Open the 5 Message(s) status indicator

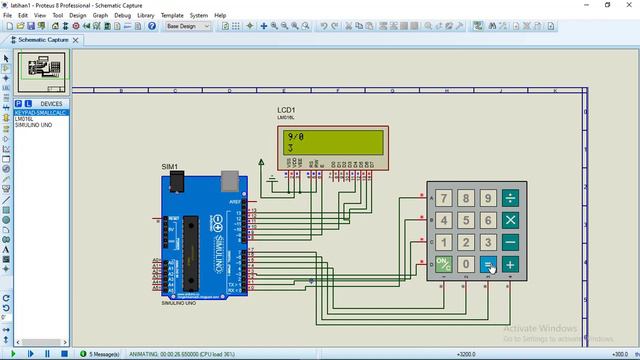(100, 354)
